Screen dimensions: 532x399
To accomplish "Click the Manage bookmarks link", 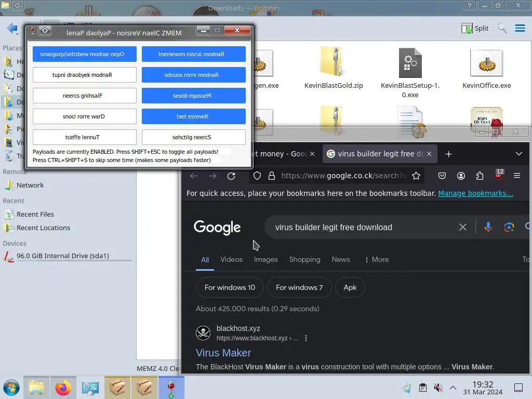I will tap(475, 193).
